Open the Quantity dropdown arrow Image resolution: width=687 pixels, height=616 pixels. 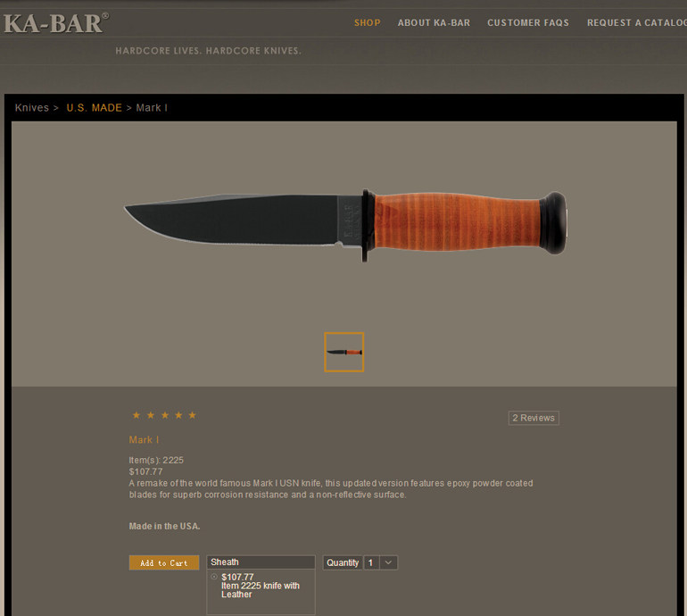388,562
